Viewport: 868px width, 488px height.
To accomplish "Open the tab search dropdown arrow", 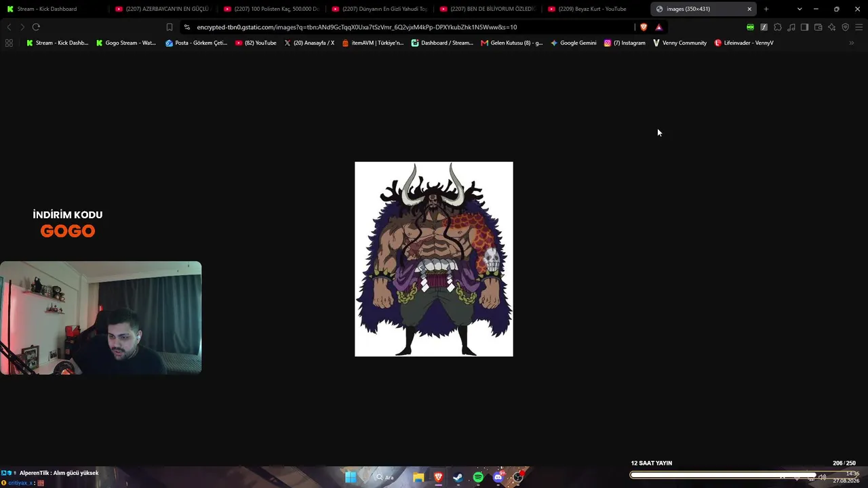I will click(x=800, y=9).
